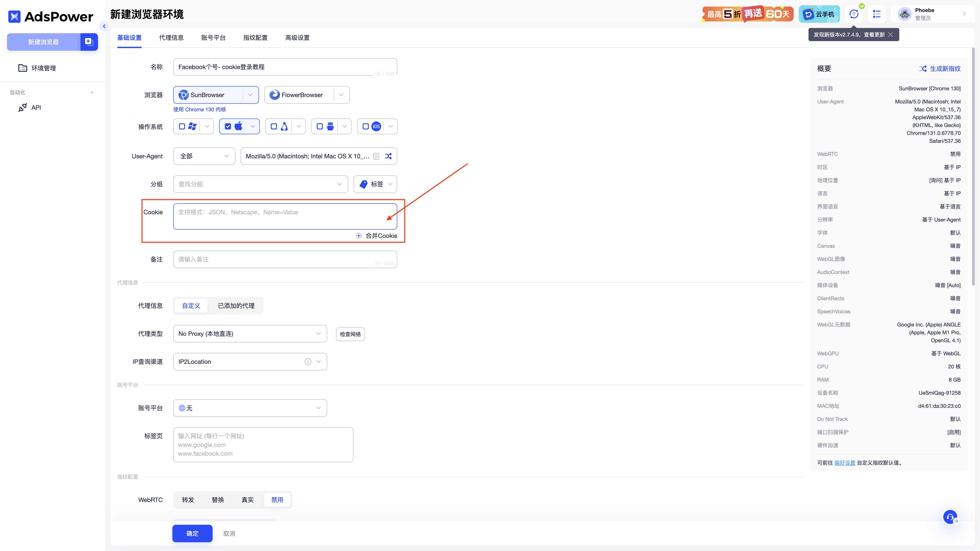Screen dimensions: 980x551
Task: Toggle the Android OS checkbox
Action: (x=320, y=127)
